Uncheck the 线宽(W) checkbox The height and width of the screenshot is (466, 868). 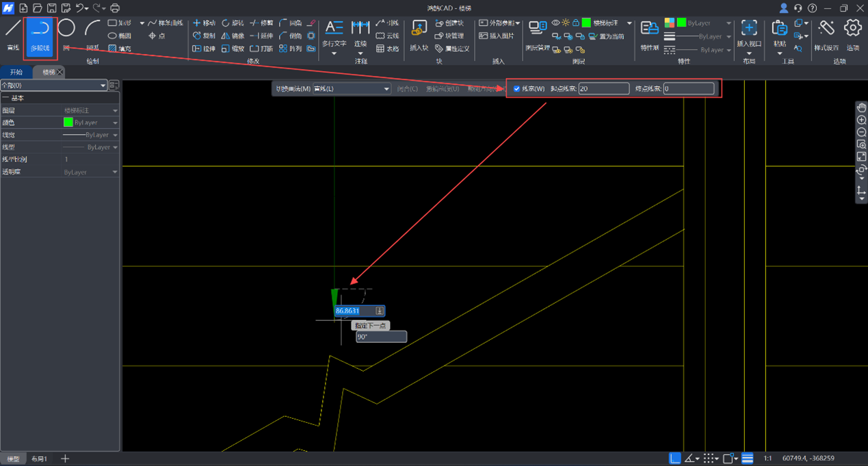pos(516,89)
